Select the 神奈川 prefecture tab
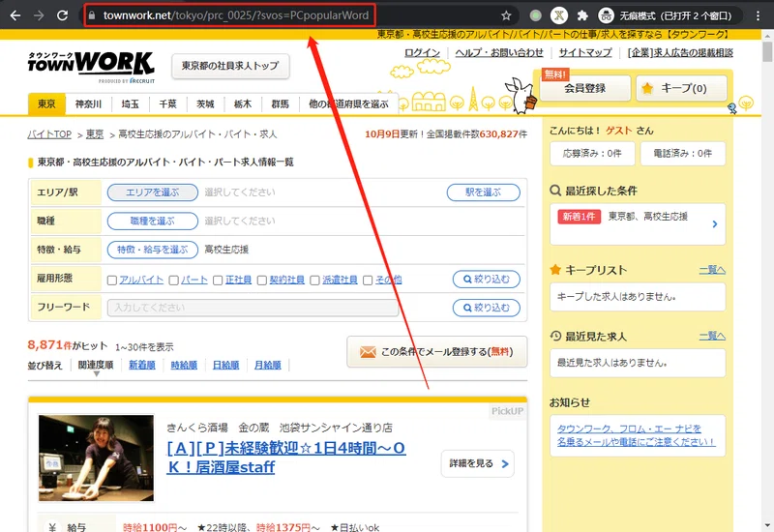The image size is (774, 532). [88, 104]
